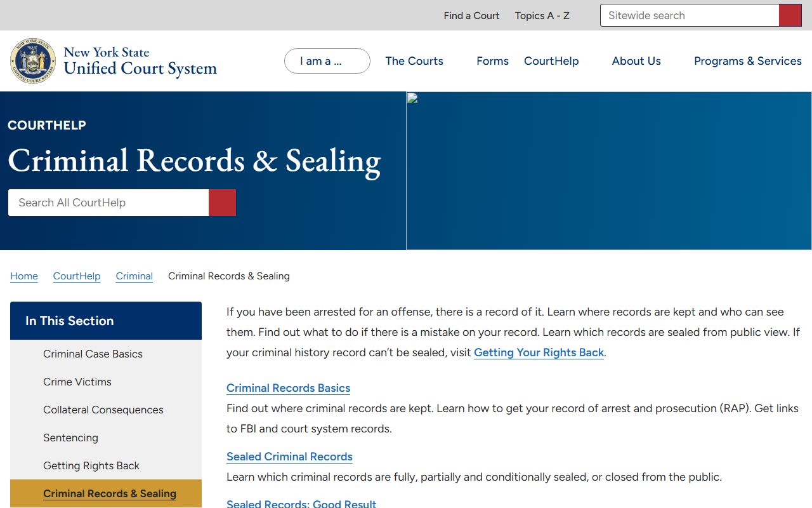Click the red sitewide search submit button
The width and height of the screenshot is (812, 508).
coord(790,15)
